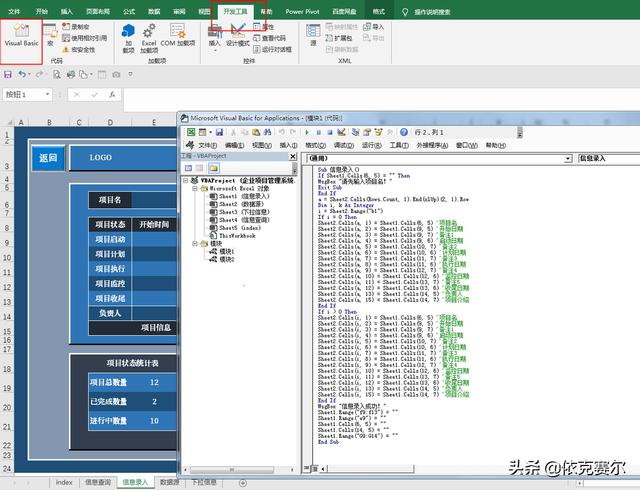This screenshot has width=640, height=490.
Task: Open the VBA 工具(T) menu
Action: [399, 145]
